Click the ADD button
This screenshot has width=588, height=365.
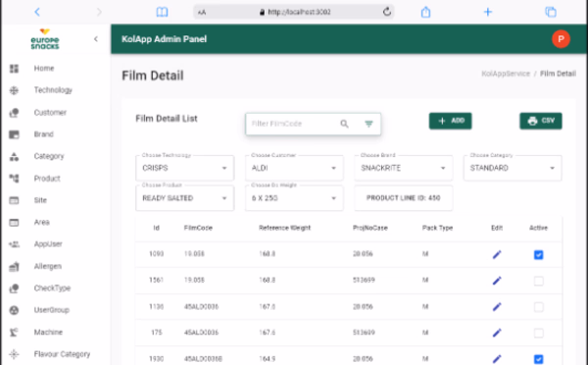[451, 121]
